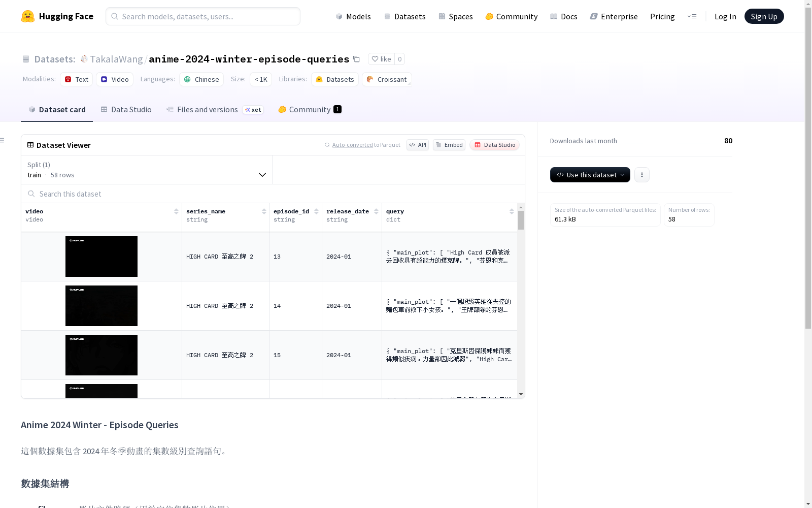
Task: Play the video thumbnail for episode 14
Action: (101, 306)
